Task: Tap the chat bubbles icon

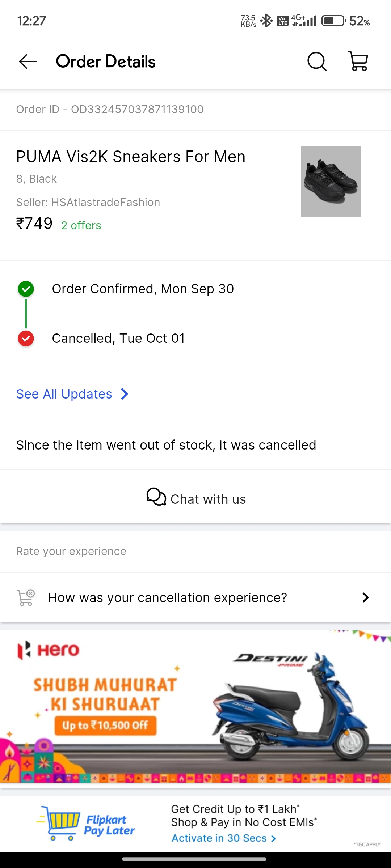Action: click(x=156, y=497)
